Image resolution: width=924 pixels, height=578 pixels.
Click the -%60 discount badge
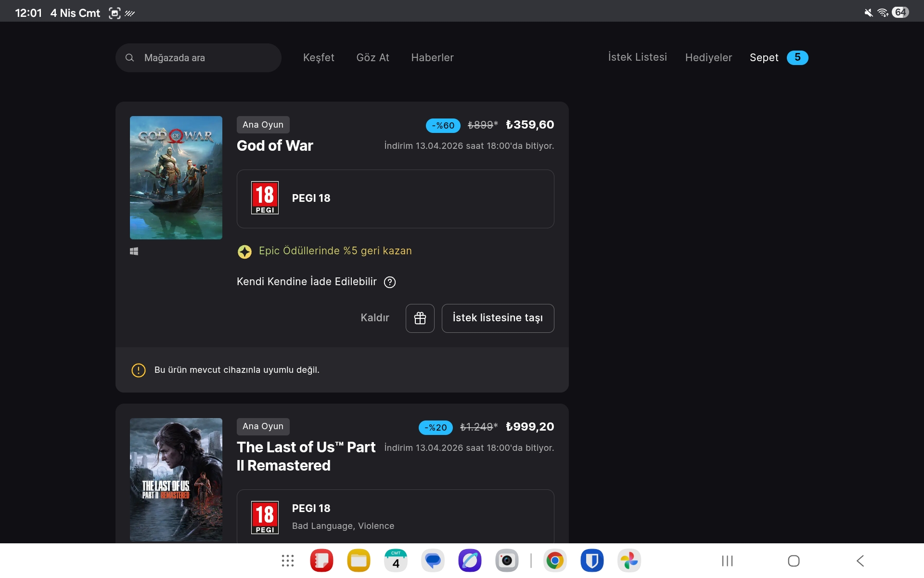point(443,126)
